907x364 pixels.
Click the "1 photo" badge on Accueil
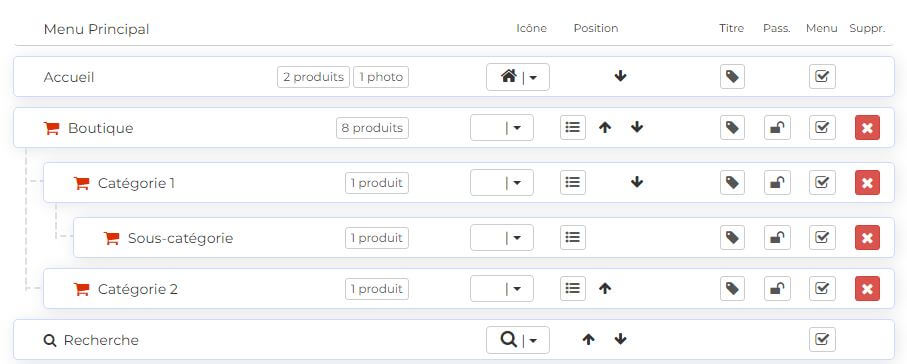pos(381,77)
